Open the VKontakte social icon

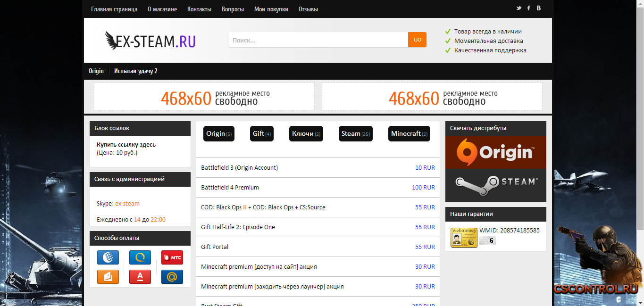click(x=538, y=8)
